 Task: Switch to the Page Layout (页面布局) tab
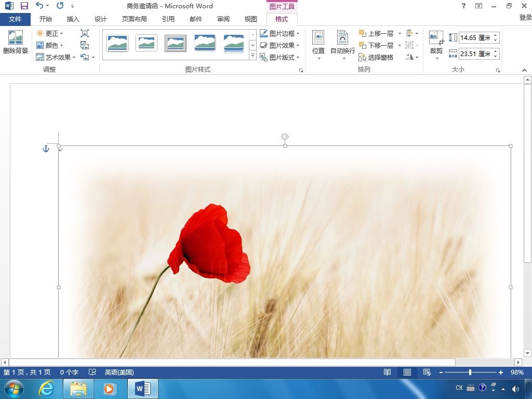[x=135, y=19]
